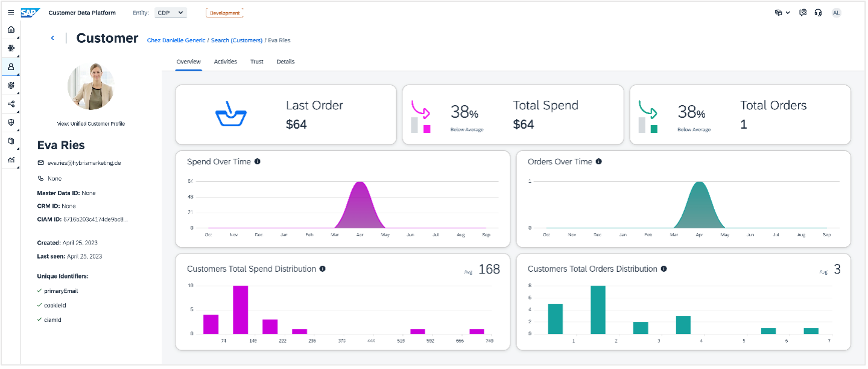Screen dimensions: 868x369
Task: Open Search (Customers) breadcrumb link
Action: tap(236, 40)
